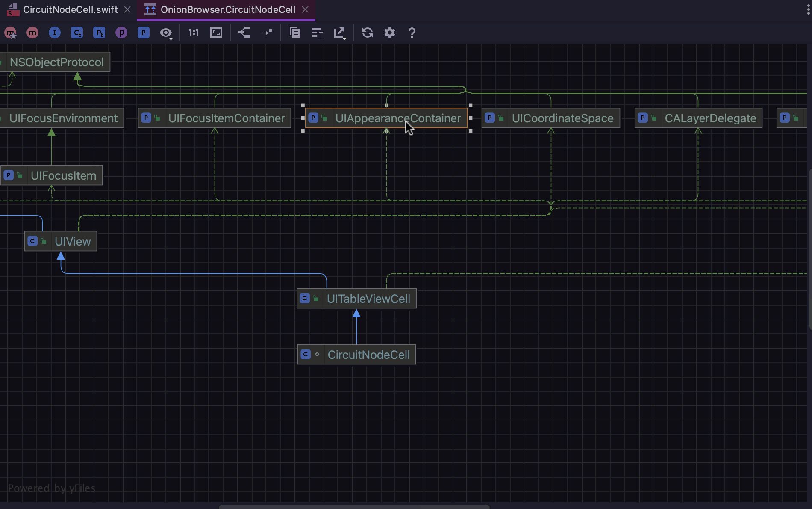812x509 pixels.
Task: Toggle Initializers 'I' category button
Action: tap(55, 33)
